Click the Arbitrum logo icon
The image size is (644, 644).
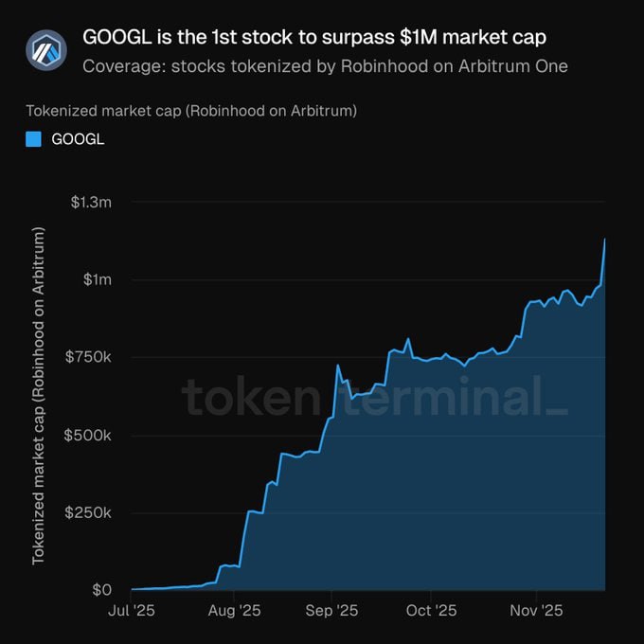pyautogui.click(x=46, y=51)
